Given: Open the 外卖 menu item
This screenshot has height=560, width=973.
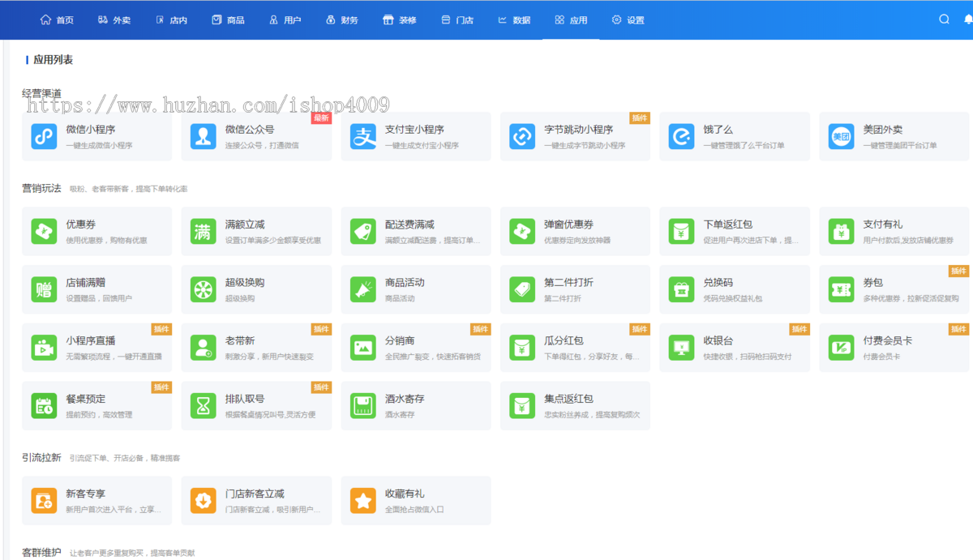Looking at the screenshot, I should tap(114, 20).
